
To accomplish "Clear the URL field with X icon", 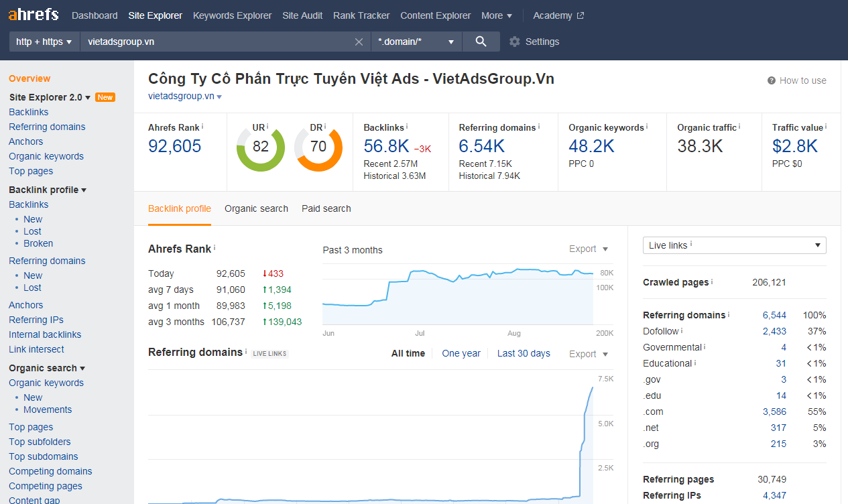I will 359,42.
